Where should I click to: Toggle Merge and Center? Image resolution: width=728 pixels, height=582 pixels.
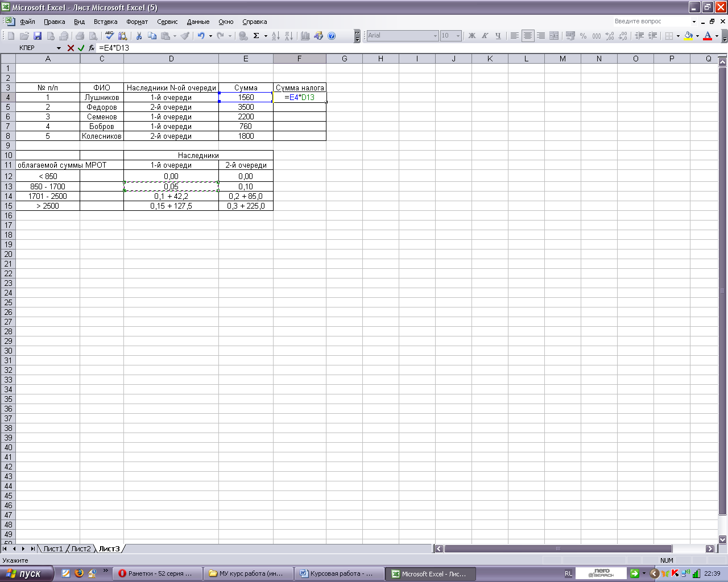point(554,36)
